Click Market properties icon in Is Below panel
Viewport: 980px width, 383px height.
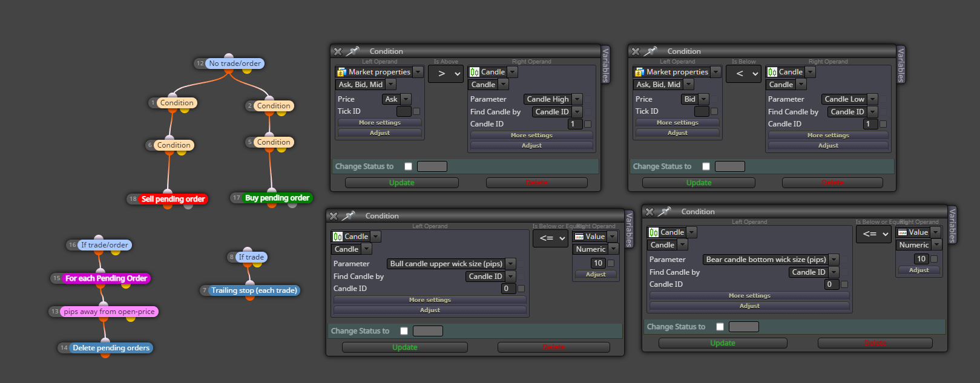tap(640, 72)
